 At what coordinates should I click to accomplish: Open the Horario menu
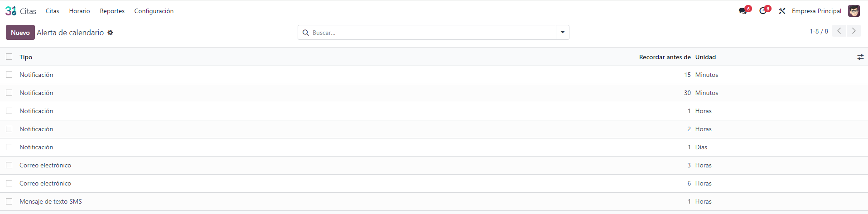click(79, 11)
